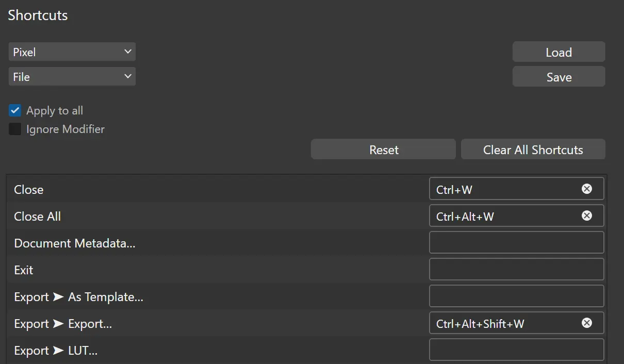
Task: Open the Pixel persona dropdown
Action: [x=72, y=52]
